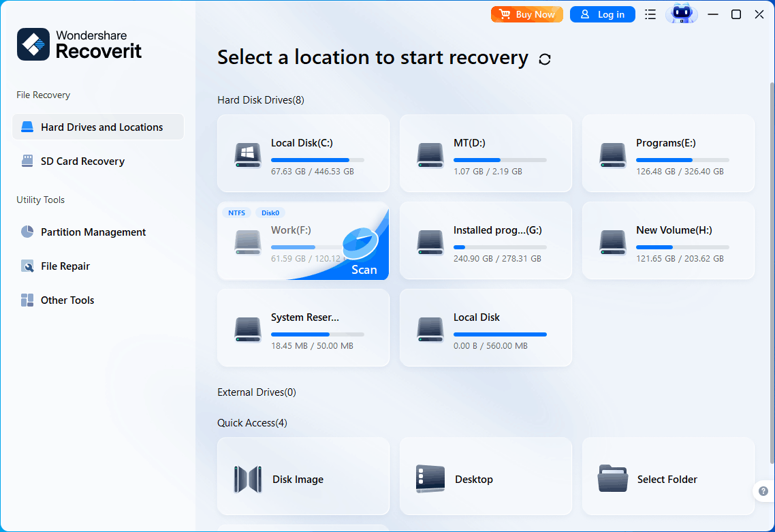Minimize the Recoverit window

[x=713, y=14]
